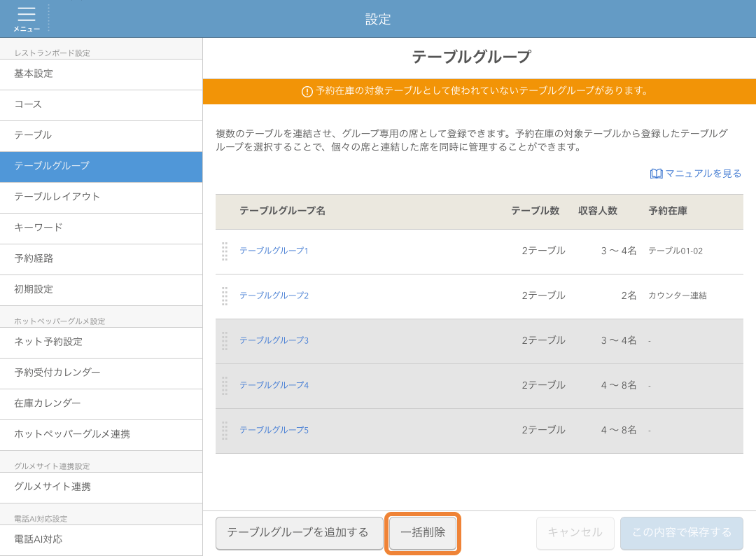
Task: Click the drag handle beside テーブルグループ2
Action: click(225, 296)
